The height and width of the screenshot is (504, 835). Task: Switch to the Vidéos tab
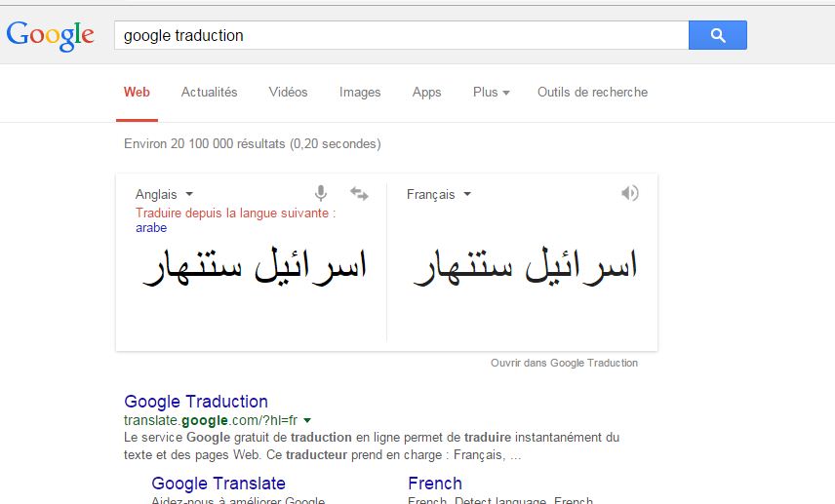[288, 92]
